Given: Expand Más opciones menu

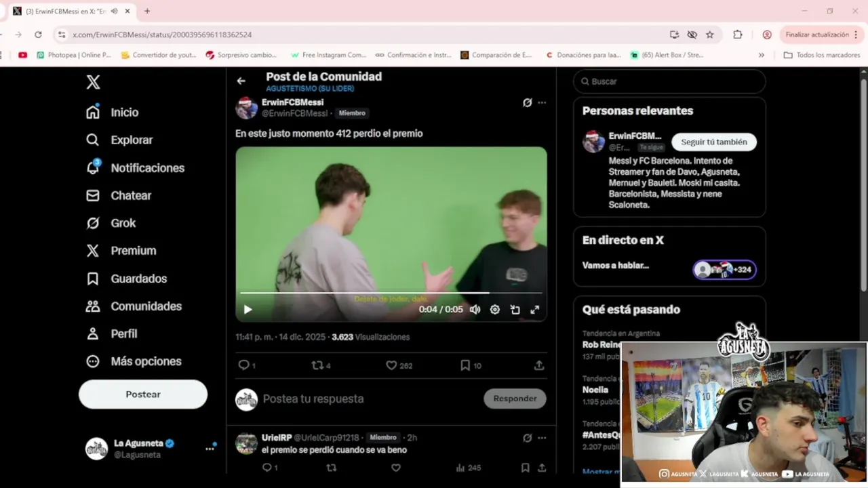Looking at the screenshot, I should tap(134, 361).
